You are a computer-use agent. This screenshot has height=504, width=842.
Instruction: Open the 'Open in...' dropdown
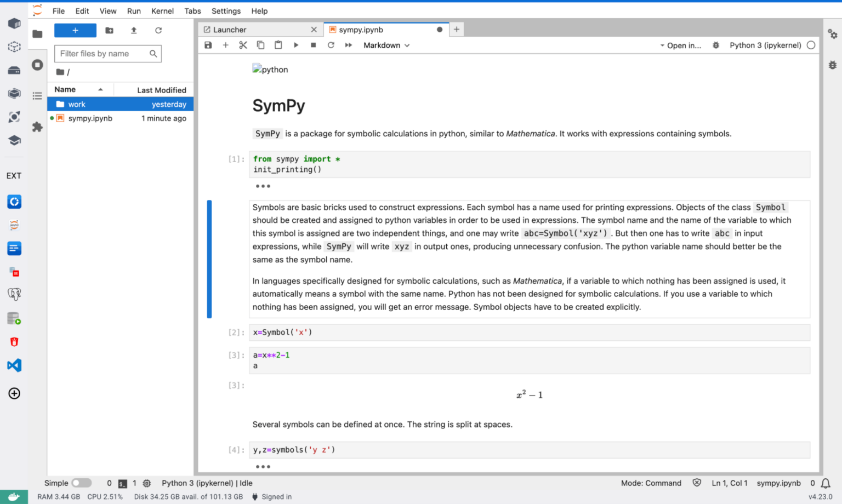click(x=681, y=45)
